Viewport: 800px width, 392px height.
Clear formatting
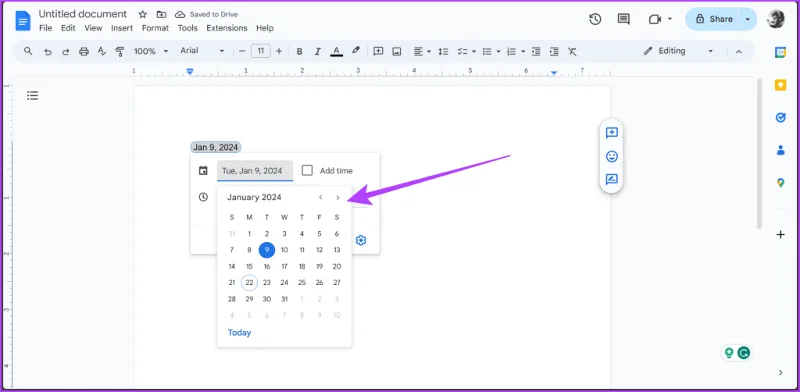572,51
